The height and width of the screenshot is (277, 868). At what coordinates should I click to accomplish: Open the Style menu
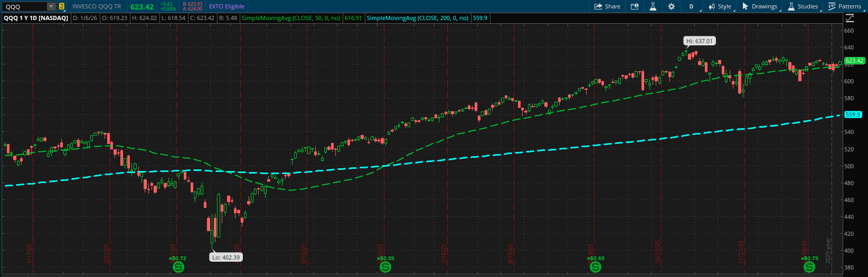point(720,6)
